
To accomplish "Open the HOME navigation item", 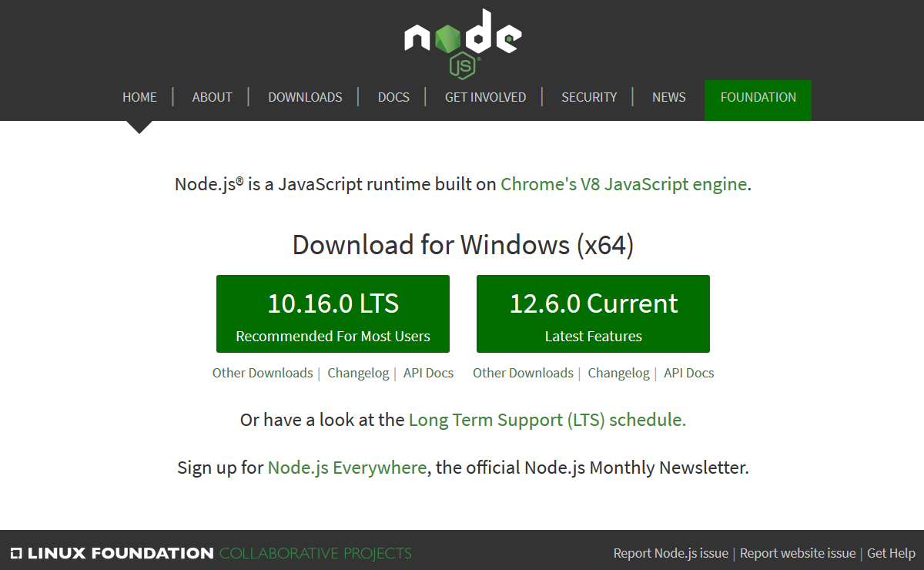I will [x=139, y=97].
